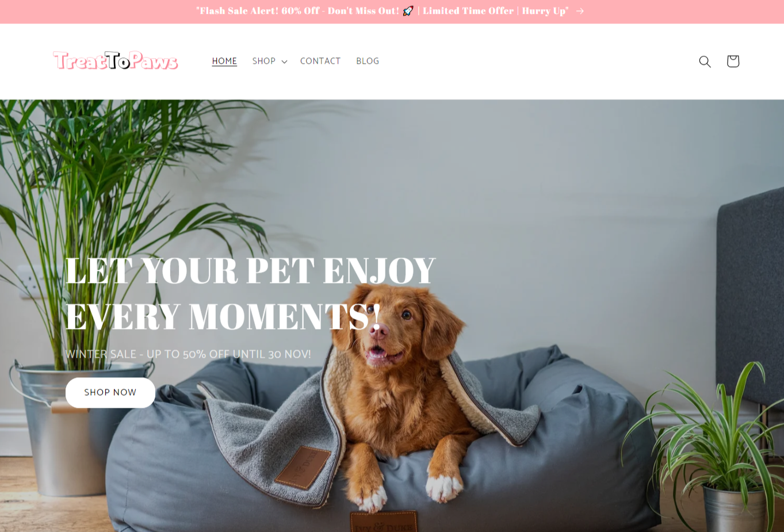Open the Flash Sale Alert announcement text
Image resolution: width=784 pixels, height=532 pixels.
pyautogui.click(x=297, y=11)
